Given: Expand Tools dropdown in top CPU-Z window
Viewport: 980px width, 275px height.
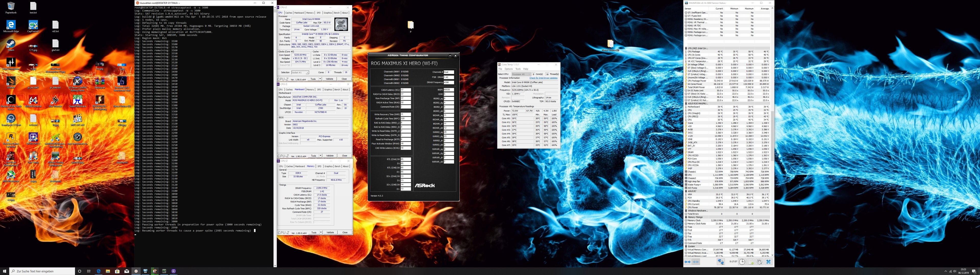Looking at the screenshot, I should [x=320, y=79].
